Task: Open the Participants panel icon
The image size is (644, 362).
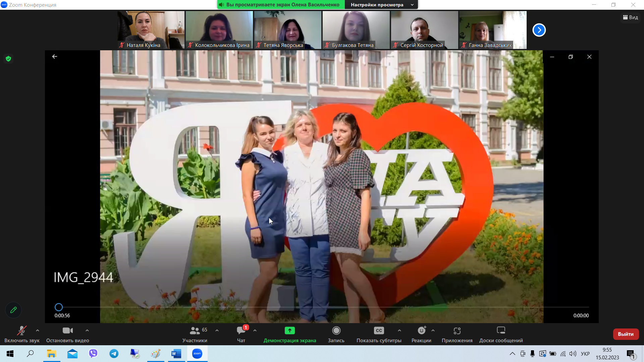Action: pos(195,331)
